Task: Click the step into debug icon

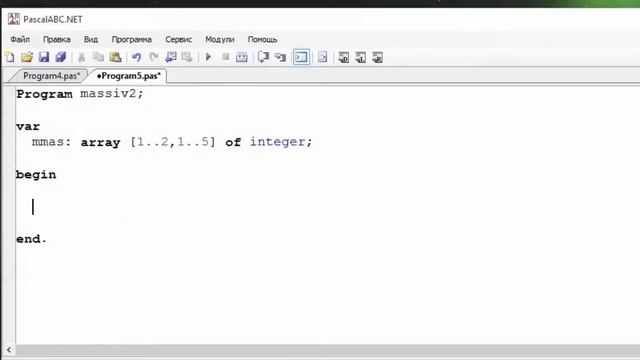Action: click(280, 57)
